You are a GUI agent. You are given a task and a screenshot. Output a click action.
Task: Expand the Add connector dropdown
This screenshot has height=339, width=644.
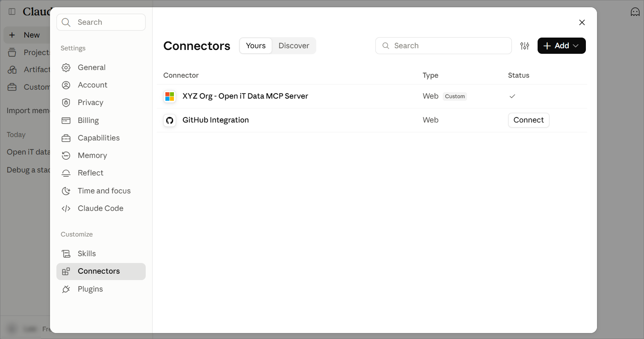562,46
